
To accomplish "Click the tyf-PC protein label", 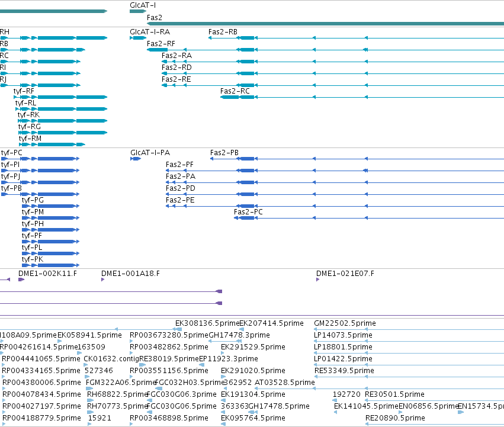I will point(12,153).
